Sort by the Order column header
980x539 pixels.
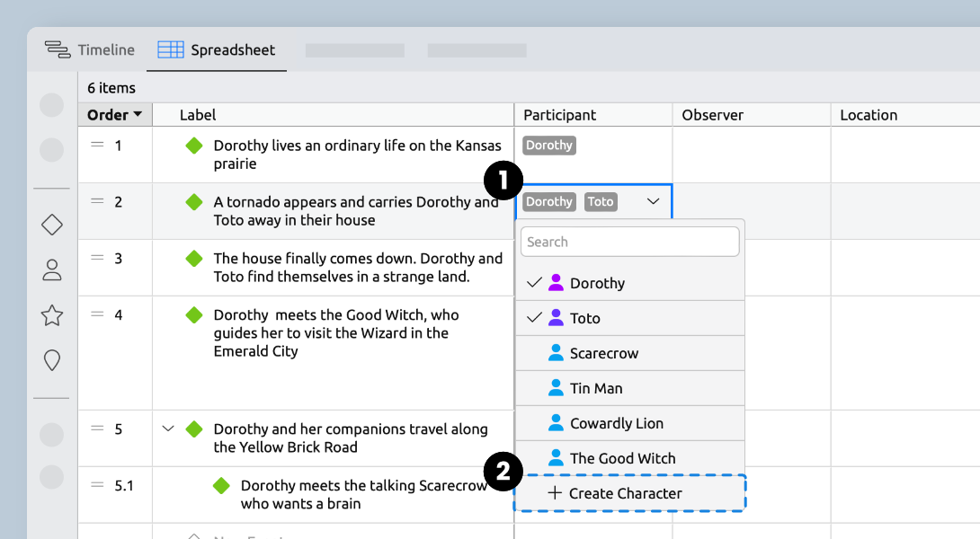pyautogui.click(x=115, y=115)
